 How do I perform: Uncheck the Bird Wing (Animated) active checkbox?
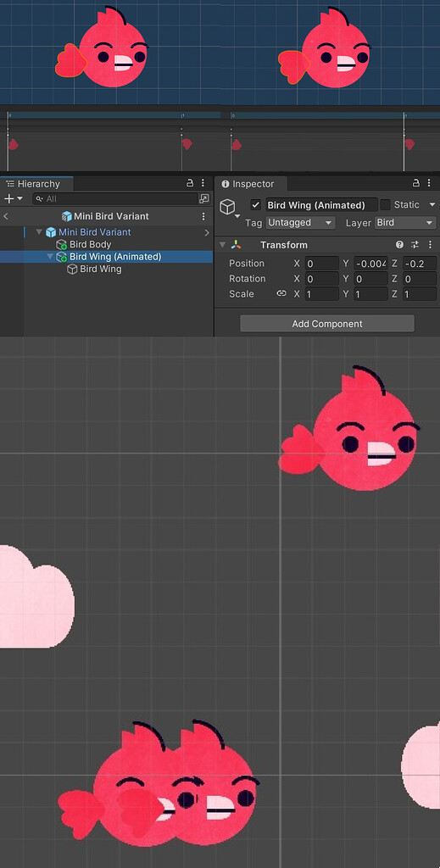[255, 205]
